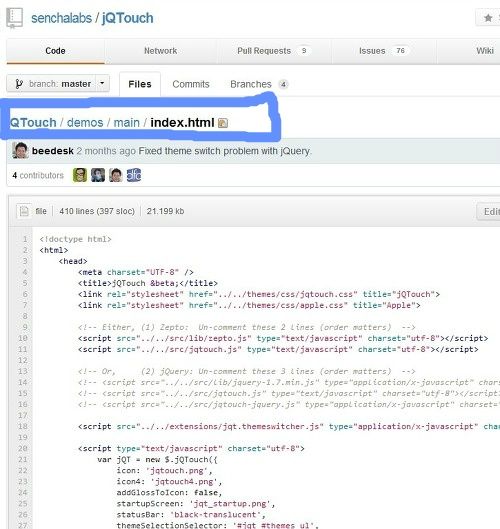This screenshot has width=500, height=529.
Task: Switch to the Network tab
Action: click(x=161, y=51)
